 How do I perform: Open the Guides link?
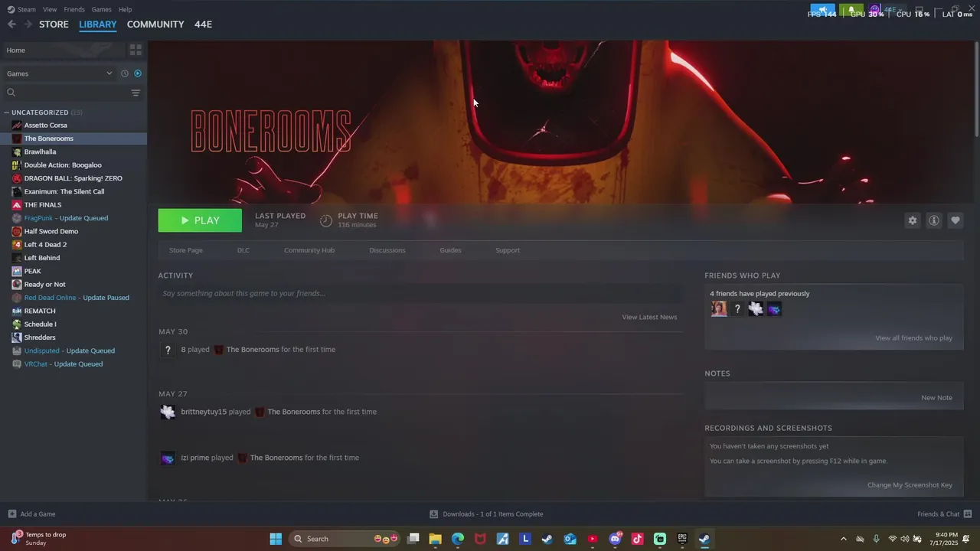click(x=450, y=250)
